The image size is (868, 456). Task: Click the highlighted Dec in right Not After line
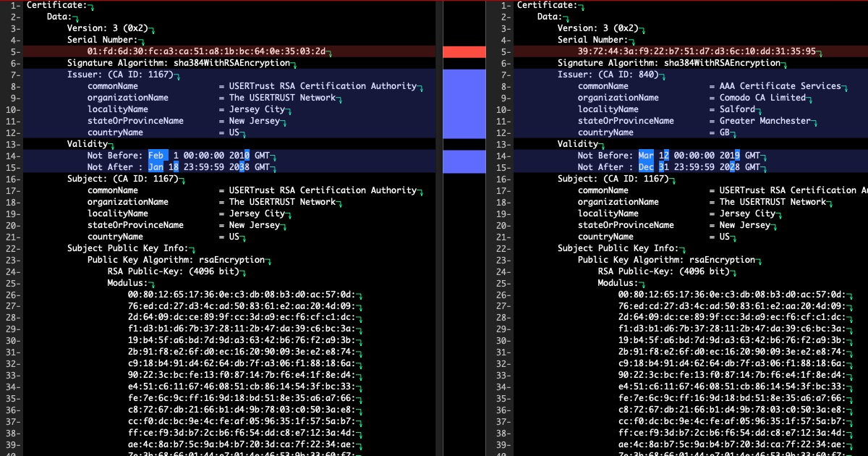[x=647, y=167]
